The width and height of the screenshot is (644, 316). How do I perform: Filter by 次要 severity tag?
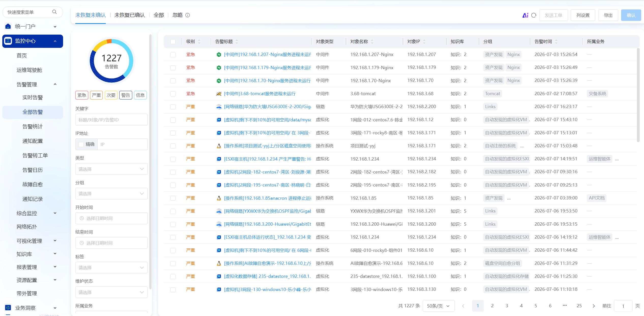click(x=111, y=95)
